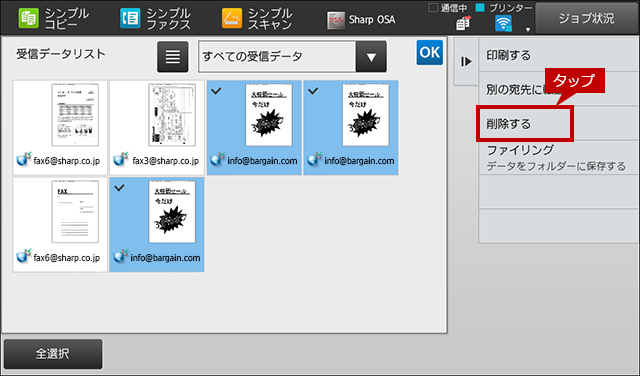Switch list view with the list icon button
640x376 pixels.
(x=173, y=57)
